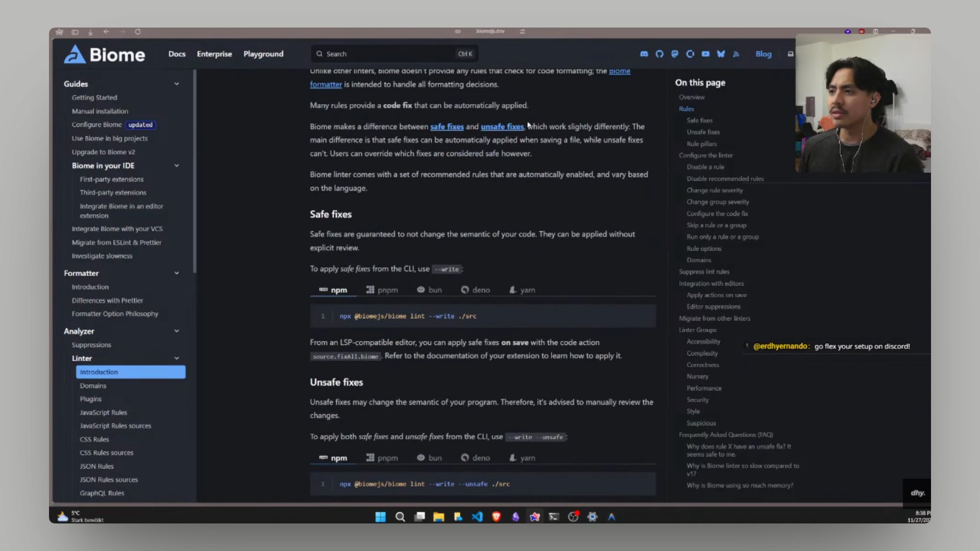980x551 pixels.
Task: Open the Mastodon icon link
Action: click(675, 54)
